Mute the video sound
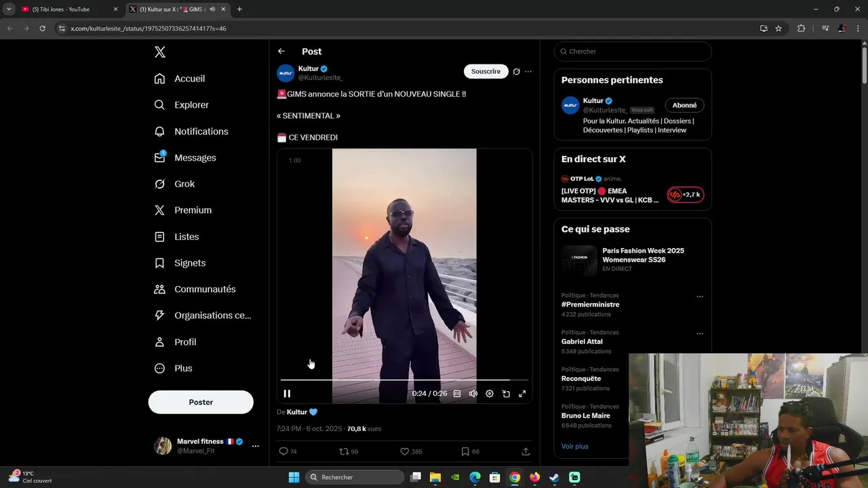This screenshot has width=868, height=488. click(473, 393)
